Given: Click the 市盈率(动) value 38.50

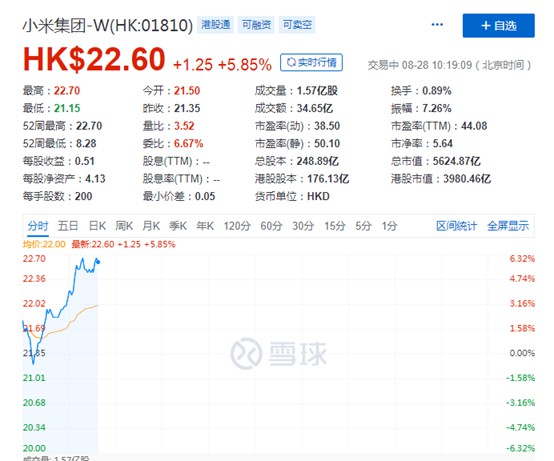Looking at the screenshot, I should tap(327, 126).
